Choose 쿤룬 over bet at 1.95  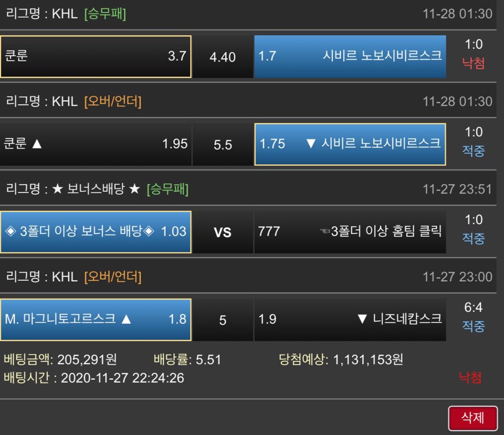96,144
